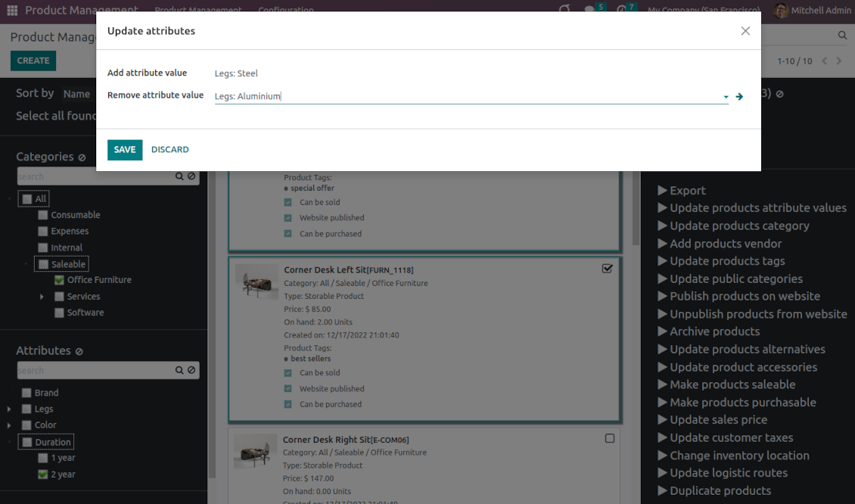Screen dimensions: 855x504
Task: Expand the Legs attribute tree arrow
Action: (9, 409)
